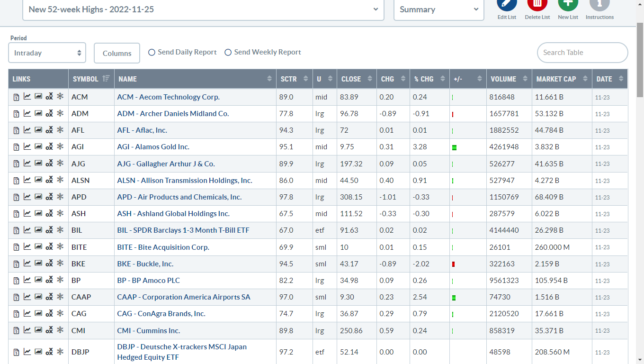Open the APD - Air Products and Chemicals link

(x=179, y=197)
